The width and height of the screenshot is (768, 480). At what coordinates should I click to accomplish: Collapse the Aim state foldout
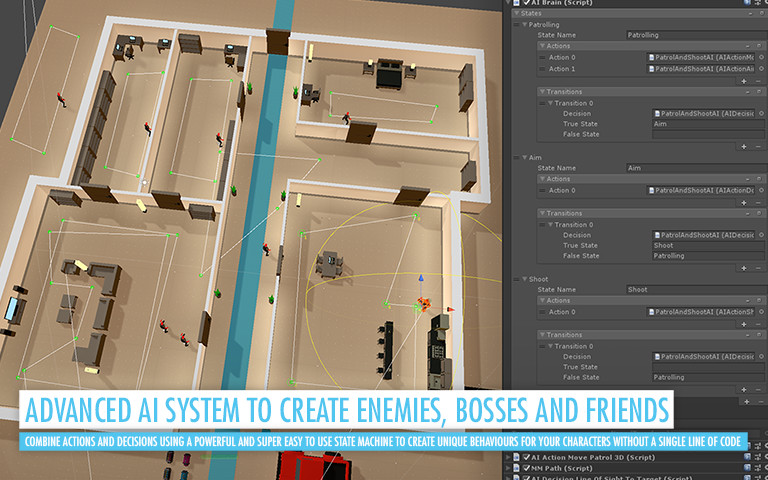525,158
